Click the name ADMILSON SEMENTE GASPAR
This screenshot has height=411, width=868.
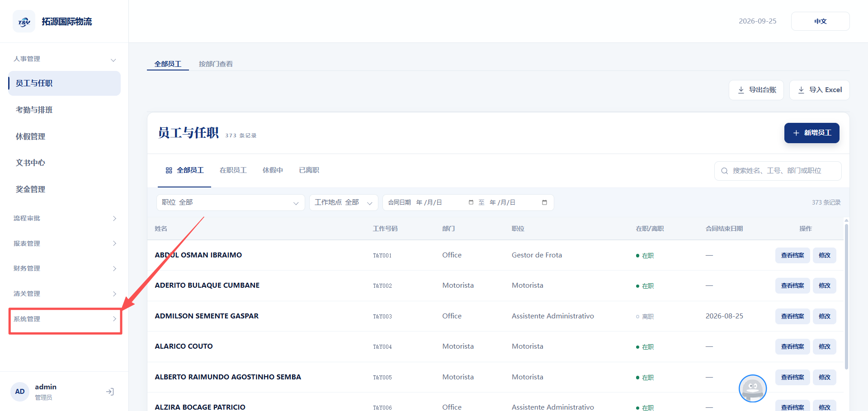click(207, 316)
